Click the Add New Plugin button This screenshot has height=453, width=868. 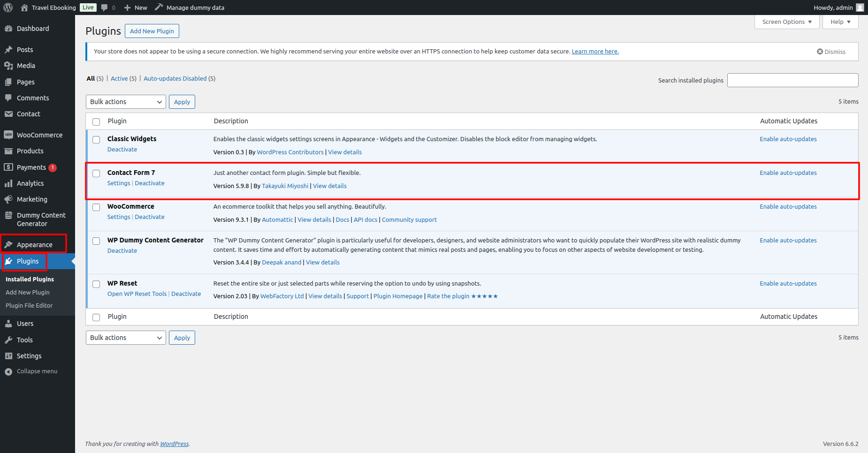(152, 31)
